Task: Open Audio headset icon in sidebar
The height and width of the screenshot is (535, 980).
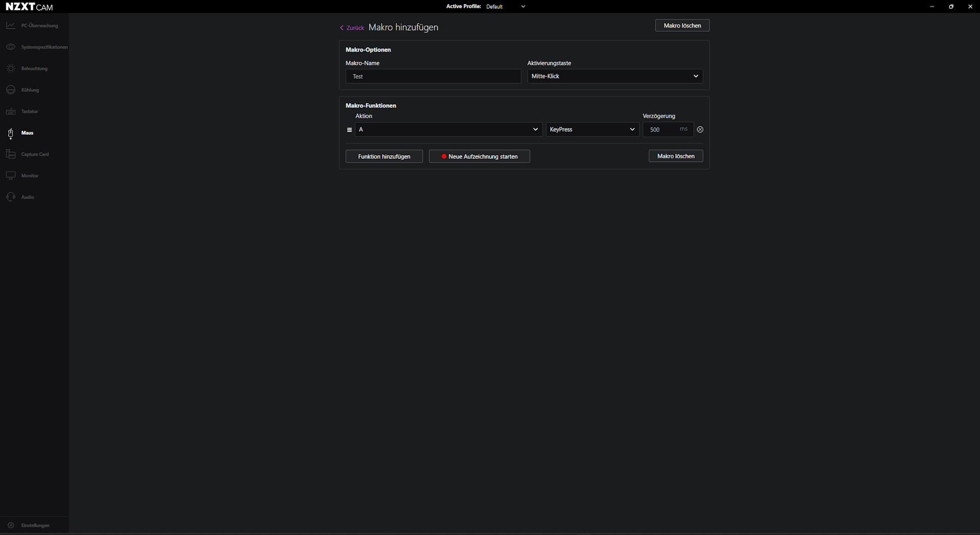Action: [11, 197]
